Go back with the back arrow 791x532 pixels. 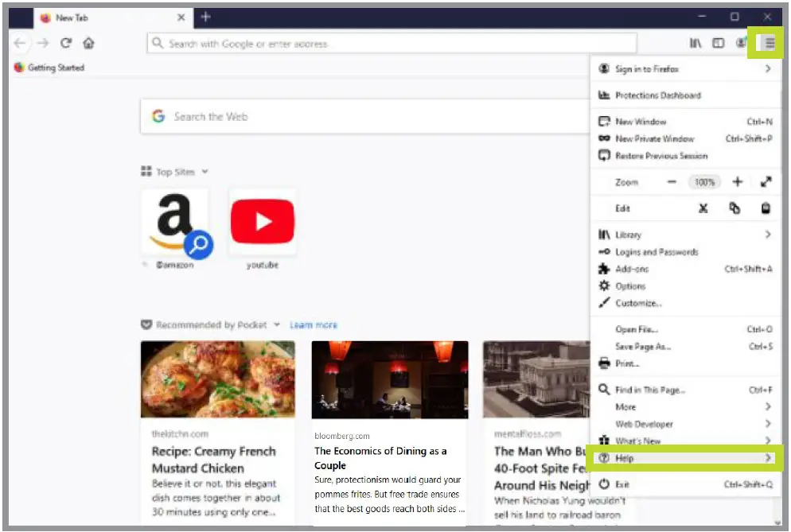pyautogui.click(x=20, y=44)
